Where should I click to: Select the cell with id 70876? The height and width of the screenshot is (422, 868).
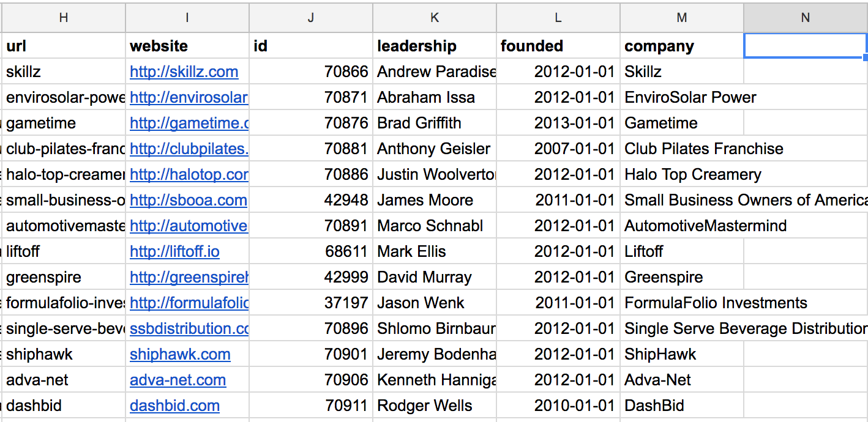click(x=311, y=123)
